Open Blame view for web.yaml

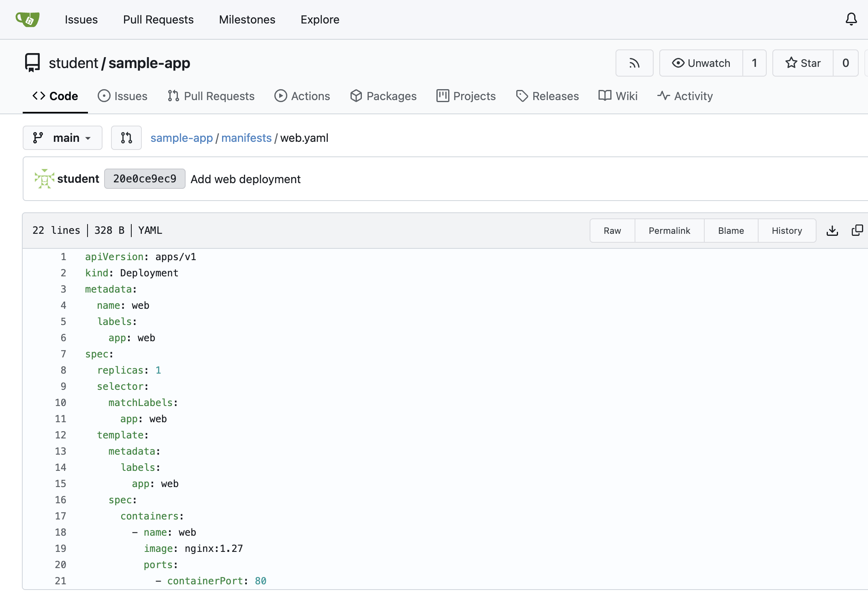click(x=731, y=231)
